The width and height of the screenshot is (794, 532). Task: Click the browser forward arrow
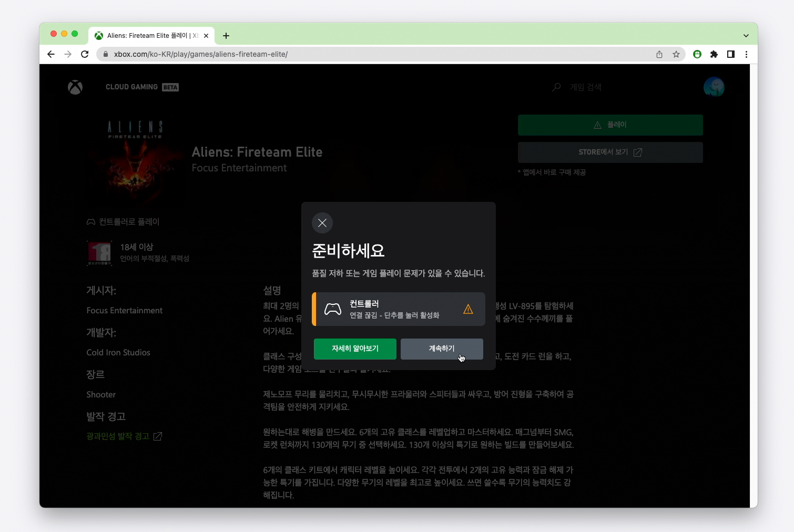pos(68,54)
